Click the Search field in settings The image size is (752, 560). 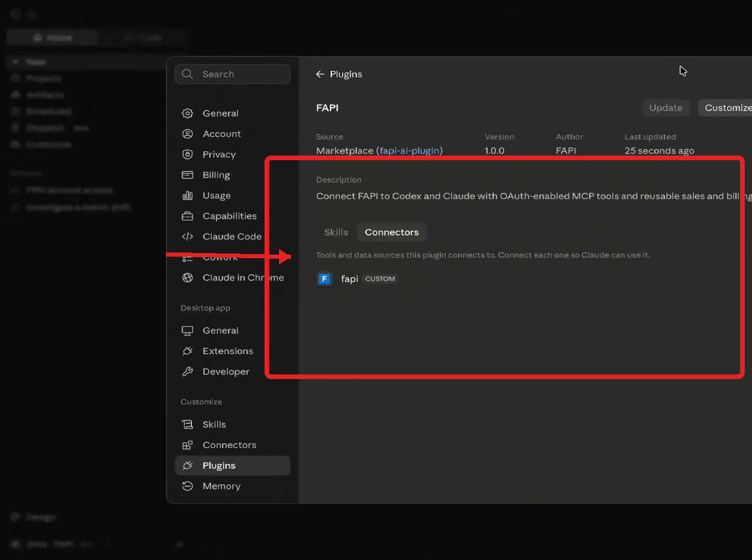[232, 74]
